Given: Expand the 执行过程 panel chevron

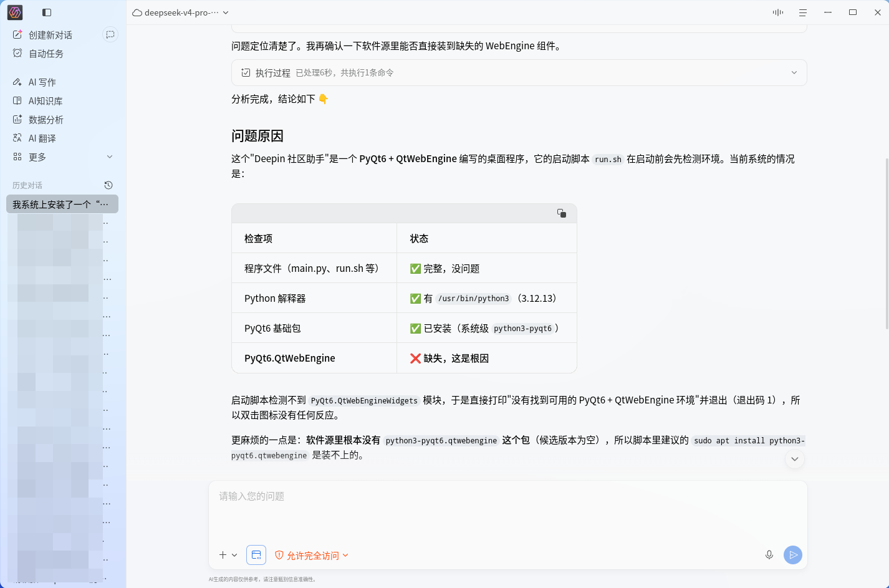Looking at the screenshot, I should 794,72.
